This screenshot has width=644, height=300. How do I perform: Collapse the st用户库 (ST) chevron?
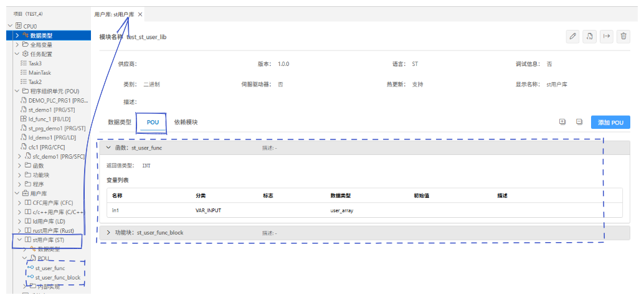click(20, 240)
